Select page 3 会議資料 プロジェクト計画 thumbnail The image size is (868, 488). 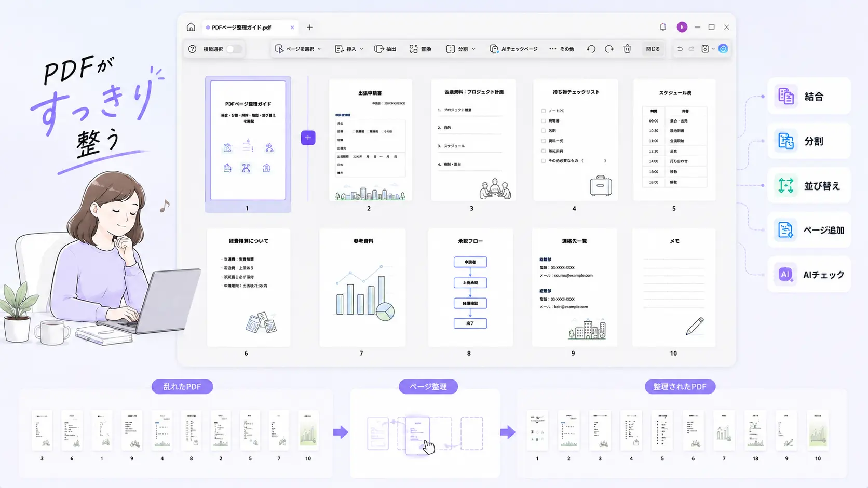473,140
